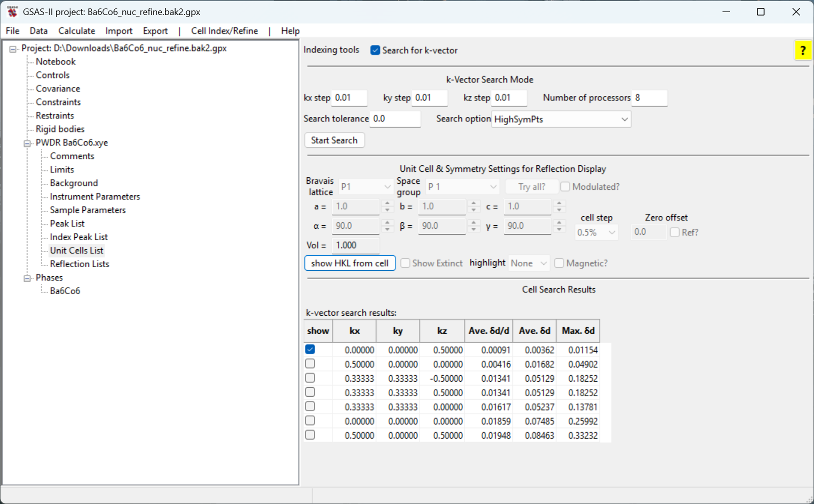Click the Zero offset value field

point(648,232)
